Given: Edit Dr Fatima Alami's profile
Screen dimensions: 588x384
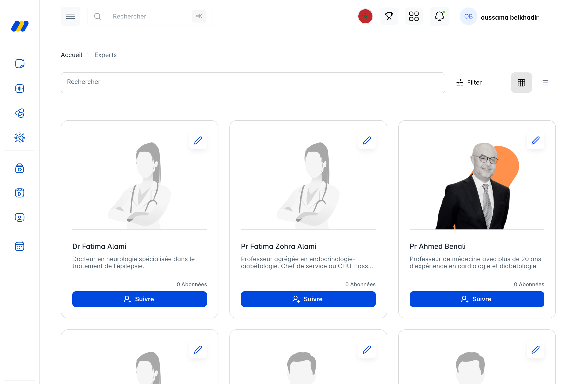Looking at the screenshot, I should [x=198, y=140].
